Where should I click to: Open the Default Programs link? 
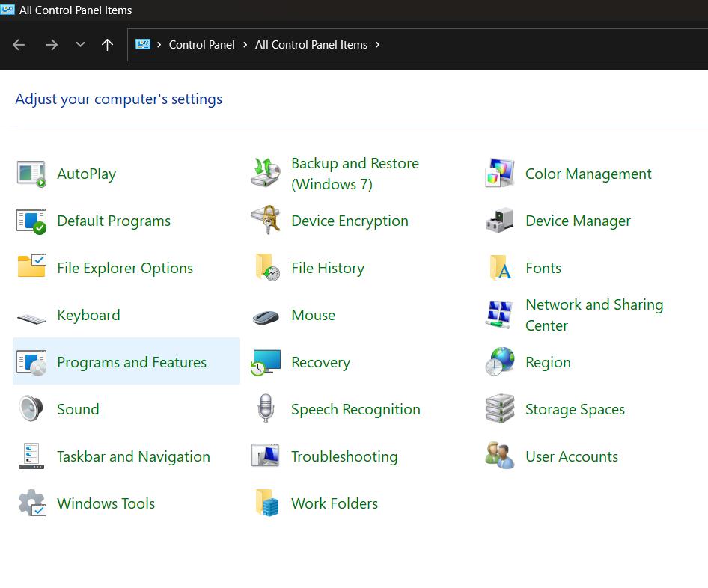point(114,221)
